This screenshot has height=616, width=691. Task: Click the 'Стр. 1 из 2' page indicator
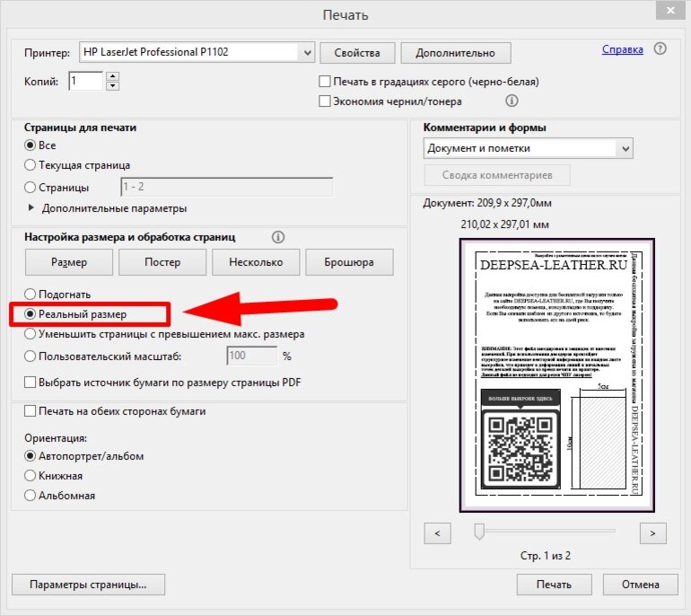545,556
